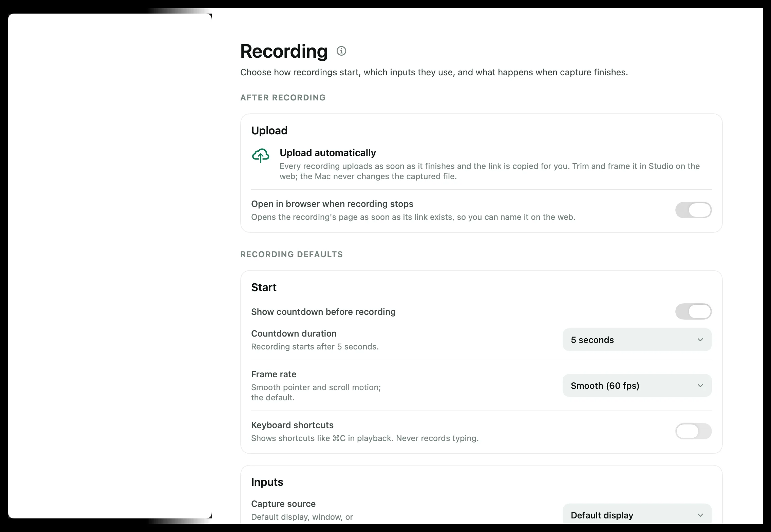This screenshot has height=532, width=771.
Task: Click the Countdown duration label
Action: coord(294,334)
